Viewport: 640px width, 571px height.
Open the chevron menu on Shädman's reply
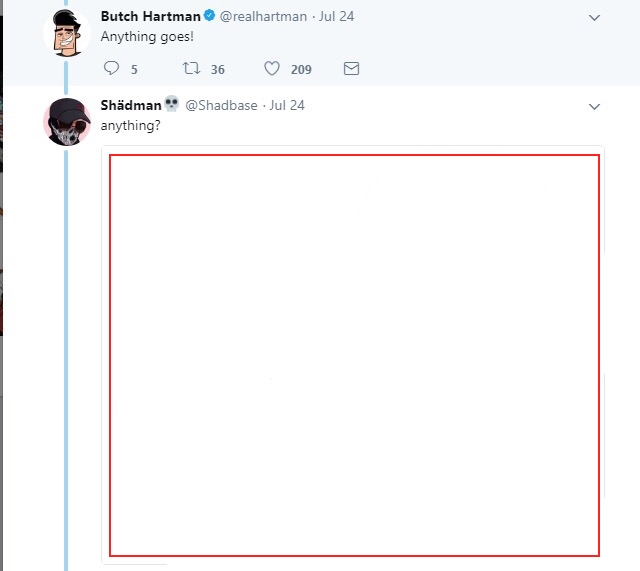point(594,105)
